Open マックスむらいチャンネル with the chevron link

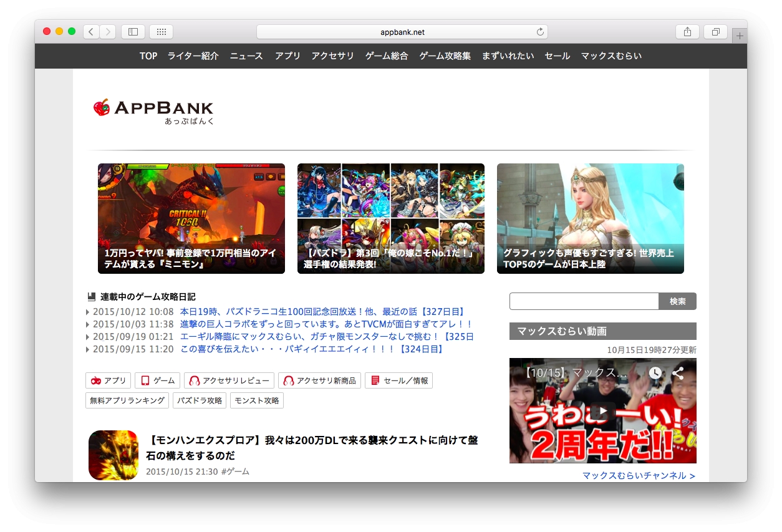(x=638, y=475)
